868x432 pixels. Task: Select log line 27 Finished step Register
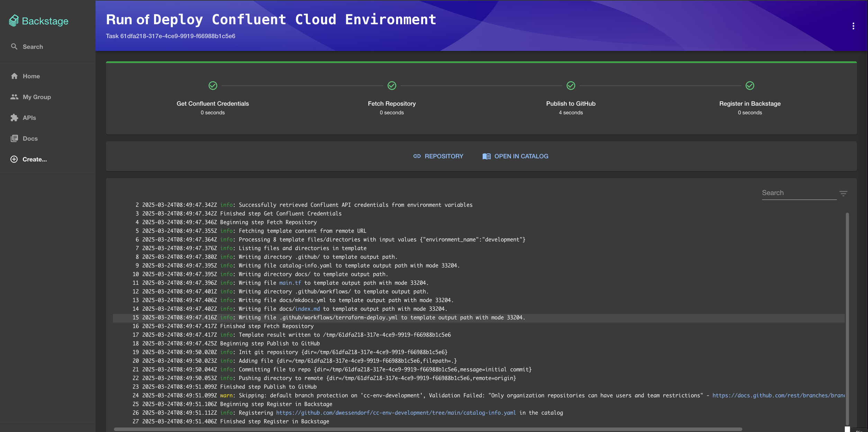click(x=479, y=421)
